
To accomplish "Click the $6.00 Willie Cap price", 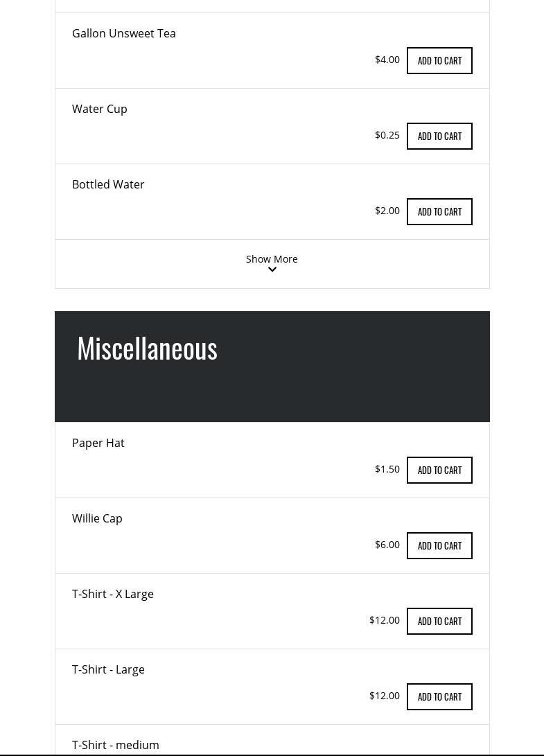I will coord(387,545).
